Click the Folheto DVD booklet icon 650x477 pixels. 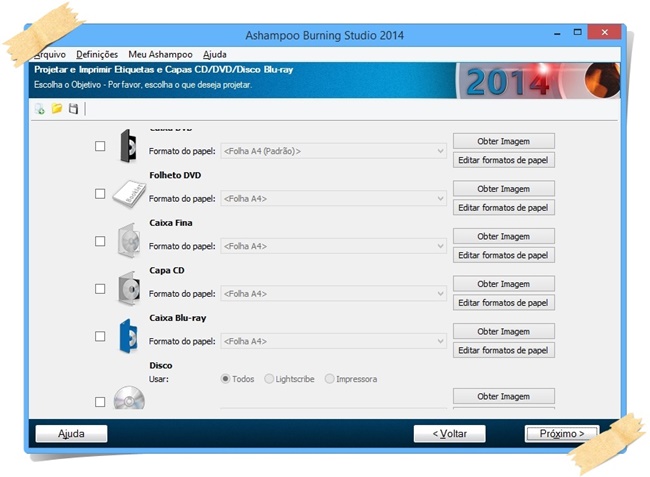tap(130, 194)
